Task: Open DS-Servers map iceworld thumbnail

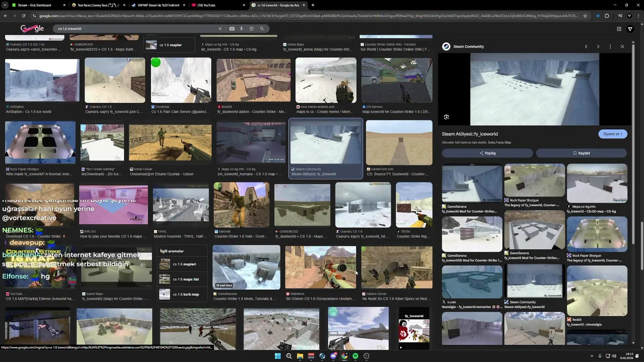Action: point(397,80)
